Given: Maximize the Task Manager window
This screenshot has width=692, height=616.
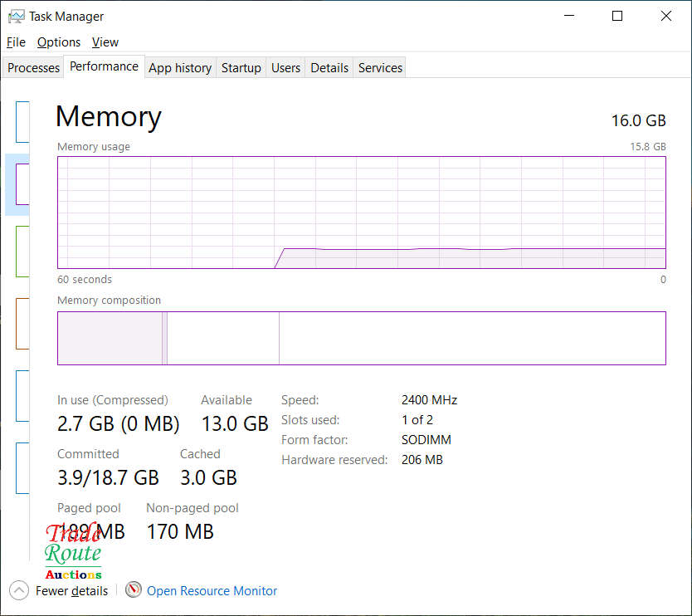Looking at the screenshot, I should click(x=617, y=16).
